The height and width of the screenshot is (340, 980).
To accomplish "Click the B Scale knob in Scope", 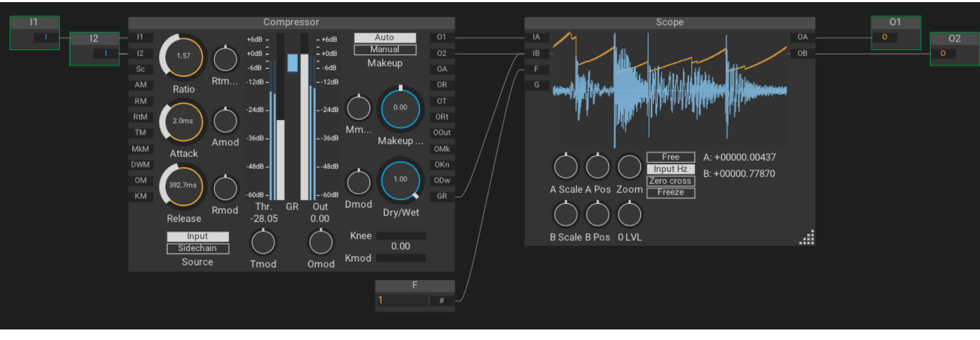I will click(566, 215).
